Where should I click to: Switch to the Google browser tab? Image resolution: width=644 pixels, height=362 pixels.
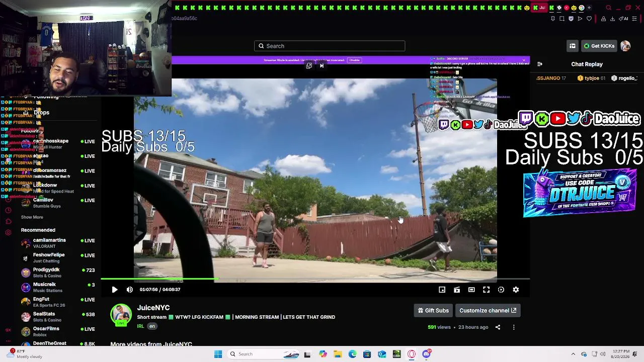coord(582,8)
